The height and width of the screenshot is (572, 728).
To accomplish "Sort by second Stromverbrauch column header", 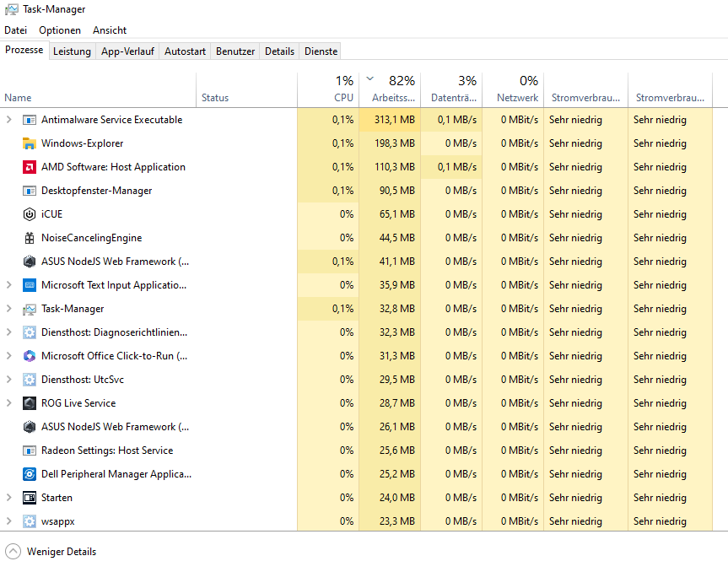I will point(670,90).
